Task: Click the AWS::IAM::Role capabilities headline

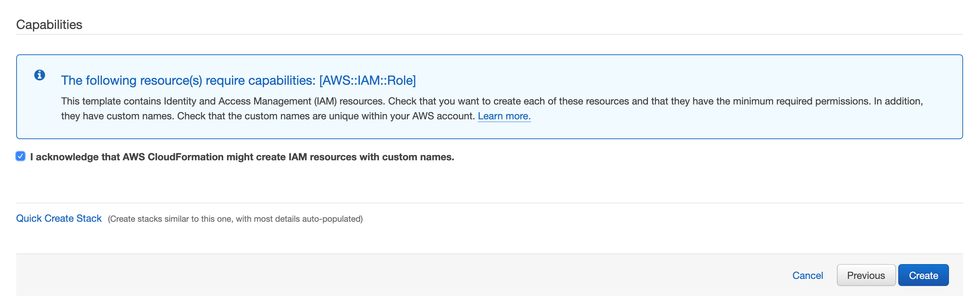Action: click(x=239, y=81)
